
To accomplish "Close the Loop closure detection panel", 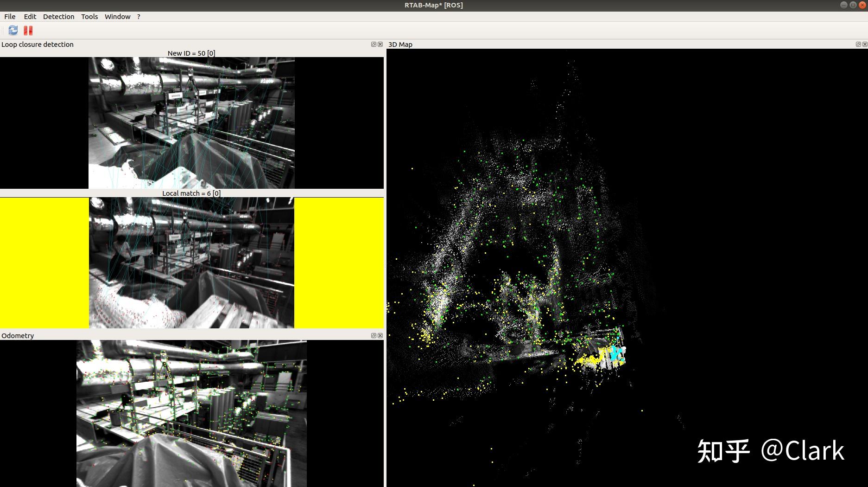I will [380, 44].
